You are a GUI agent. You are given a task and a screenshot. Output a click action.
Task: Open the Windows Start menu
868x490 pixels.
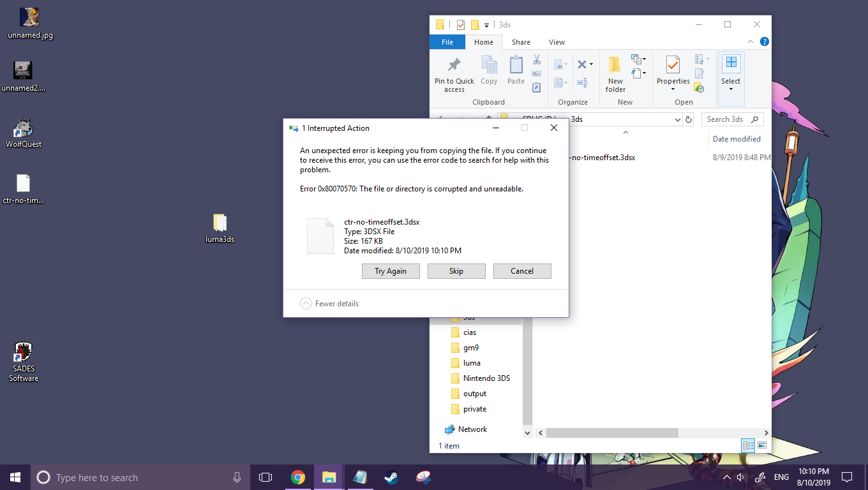[x=15, y=477]
